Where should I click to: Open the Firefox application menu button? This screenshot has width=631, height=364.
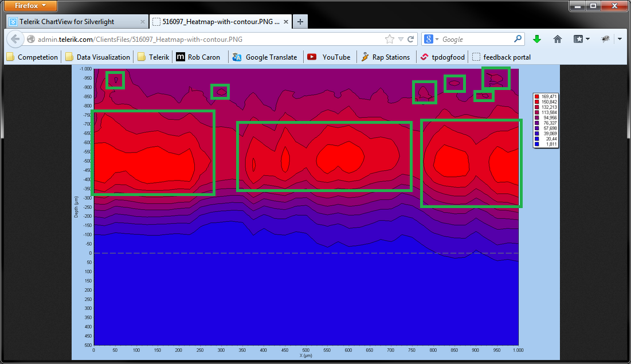coord(31,6)
